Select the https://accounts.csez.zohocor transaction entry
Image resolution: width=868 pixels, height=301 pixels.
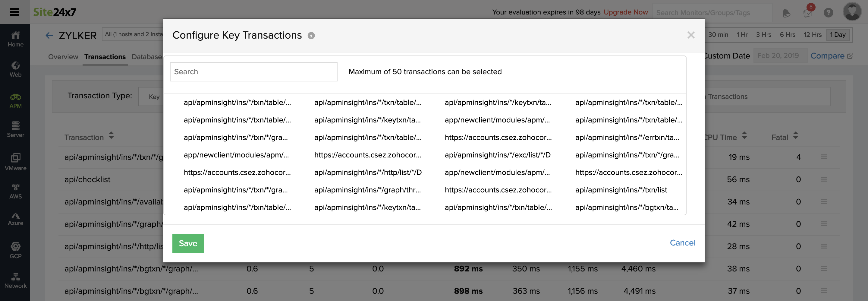[x=237, y=172]
